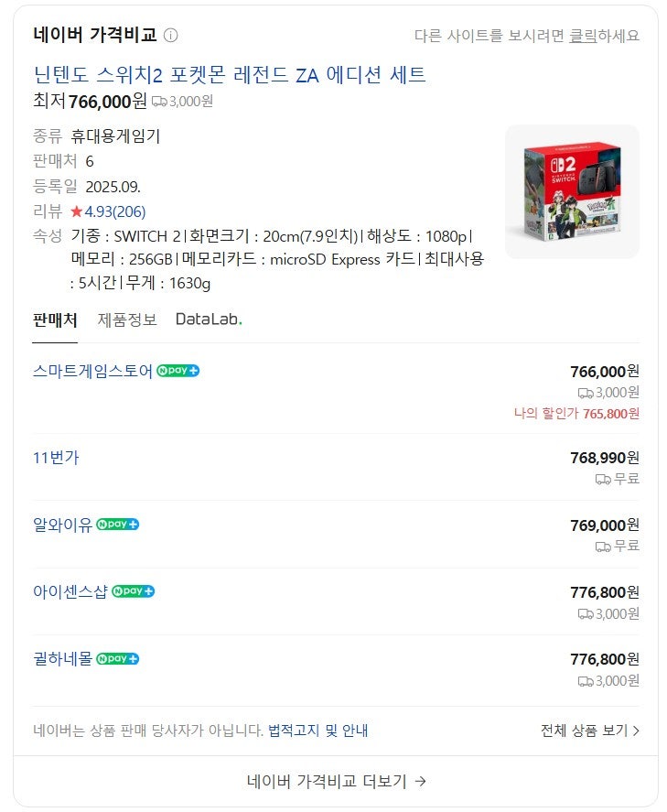Open the 스마트게임스토어 seller link

pyautogui.click(x=92, y=371)
